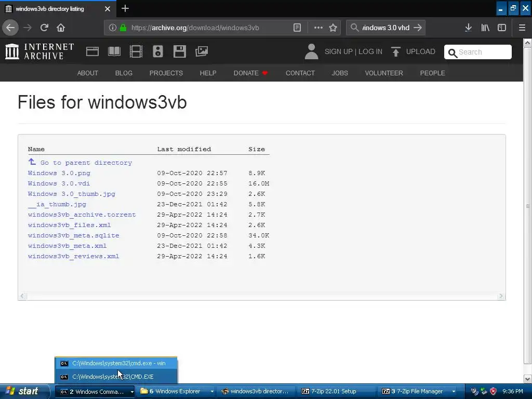Open the downloads arrow icon
Image resolution: width=532 pixels, height=399 pixels.
468,28
